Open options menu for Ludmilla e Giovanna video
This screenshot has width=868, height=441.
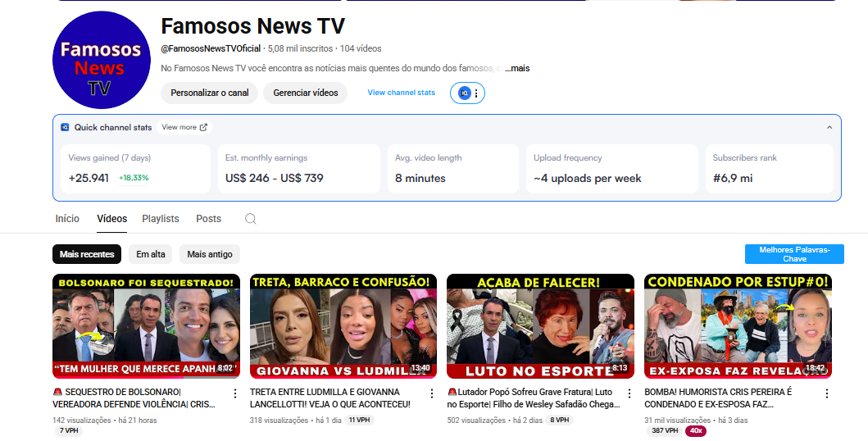(432, 393)
